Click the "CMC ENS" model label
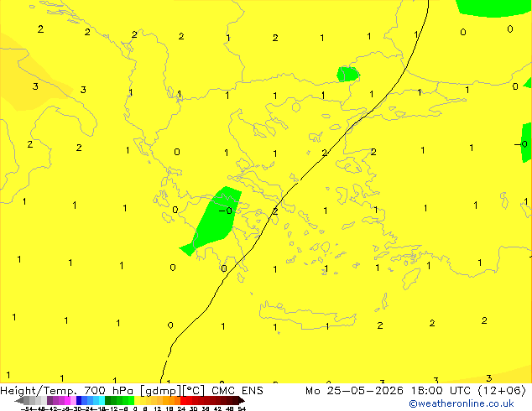The height and width of the screenshot is (411, 532). coord(237,391)
